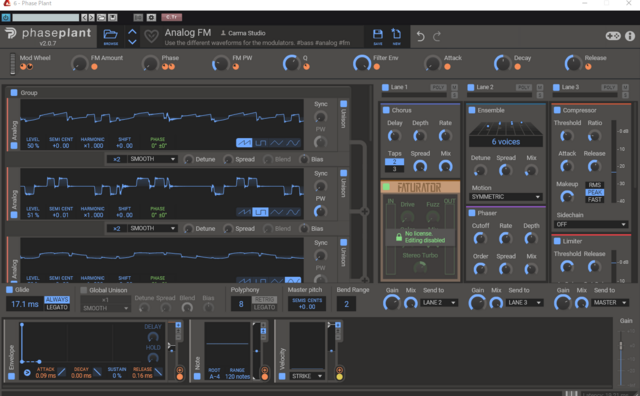The image size is (640, 396).
Task: Select sine waveform in second Analog oscillator
Action: pyautogui.click(x=293, y=212)
